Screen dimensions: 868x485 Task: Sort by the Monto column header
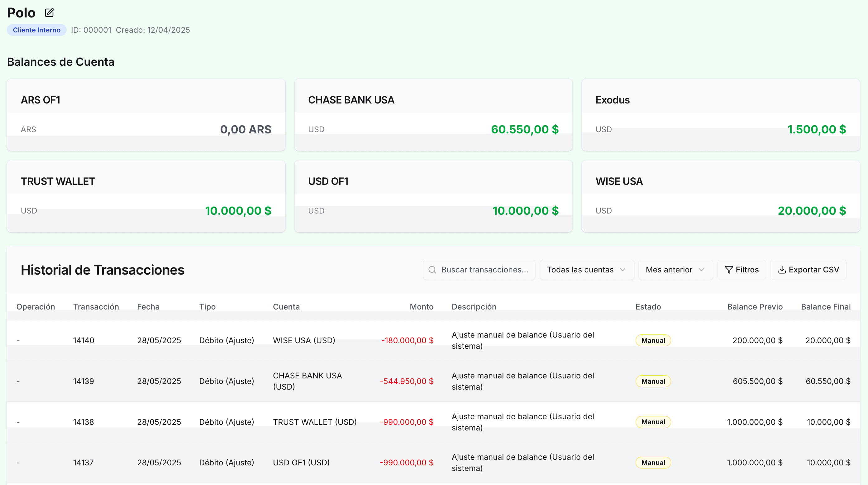click(421, 307)
